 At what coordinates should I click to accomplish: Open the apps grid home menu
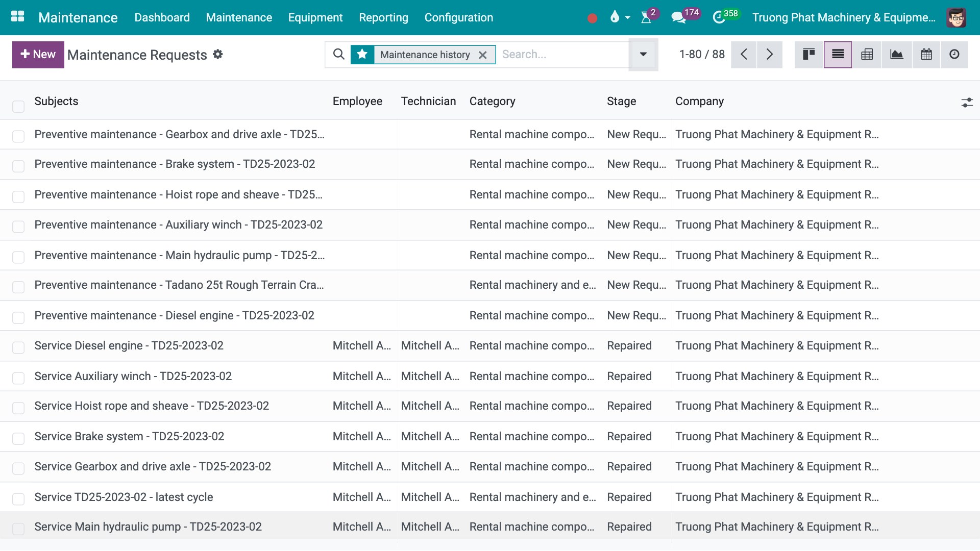[17, 17]
